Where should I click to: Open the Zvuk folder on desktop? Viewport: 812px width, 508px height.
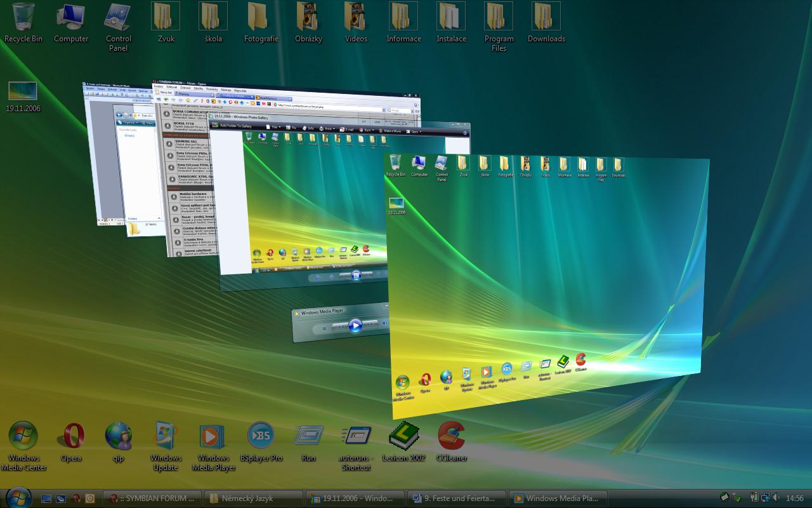166,23
